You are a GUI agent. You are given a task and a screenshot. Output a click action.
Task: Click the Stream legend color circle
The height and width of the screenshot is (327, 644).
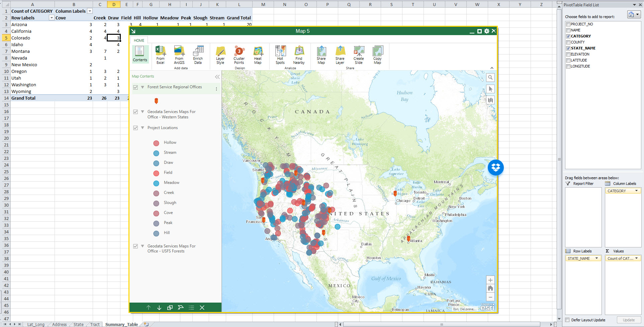point(156,153)
